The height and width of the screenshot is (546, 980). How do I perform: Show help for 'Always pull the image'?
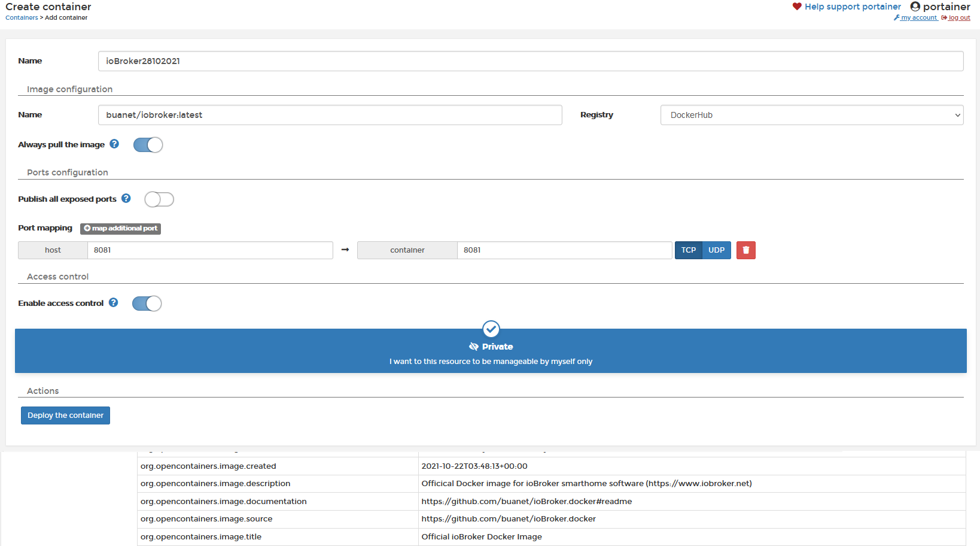point(114,144)
